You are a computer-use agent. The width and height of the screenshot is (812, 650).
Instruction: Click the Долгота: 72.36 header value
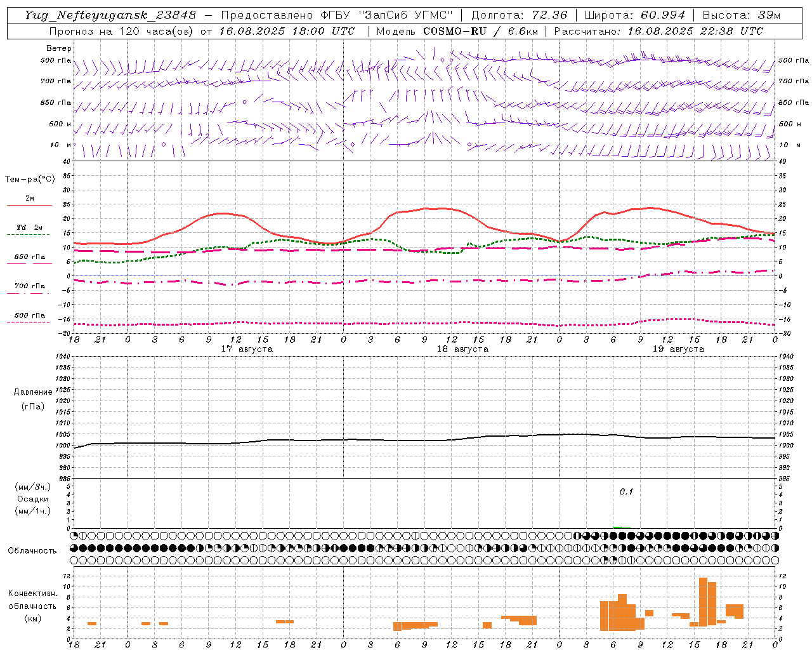coord(520,15)
